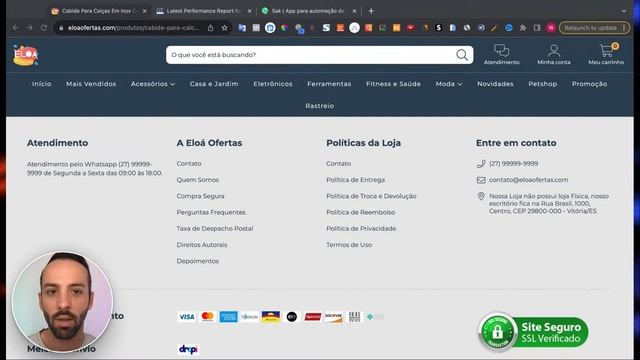Bookmark page with star icon
640x360 pixels.
tap(224, 28)
